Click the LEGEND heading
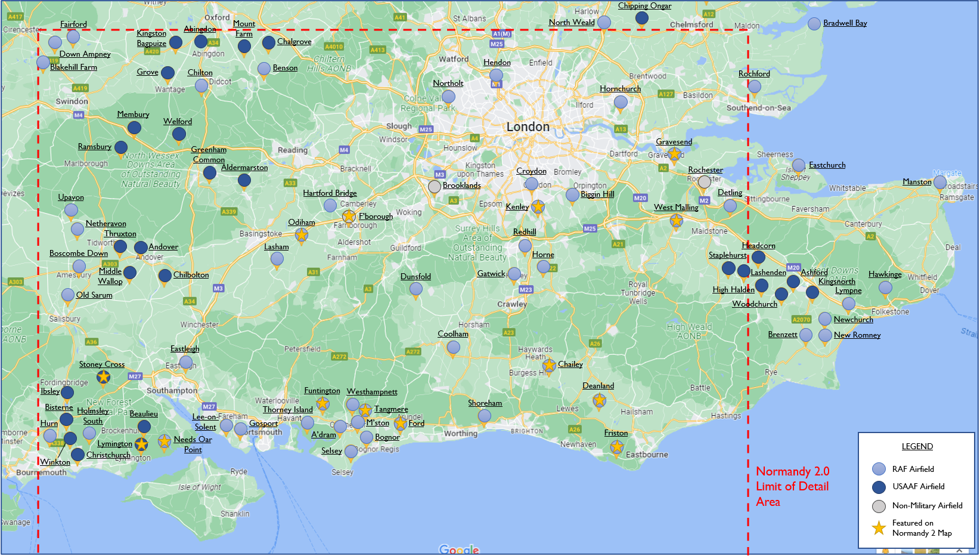Image resolution: width=980 pixels, height=556 pixels. 917,446
